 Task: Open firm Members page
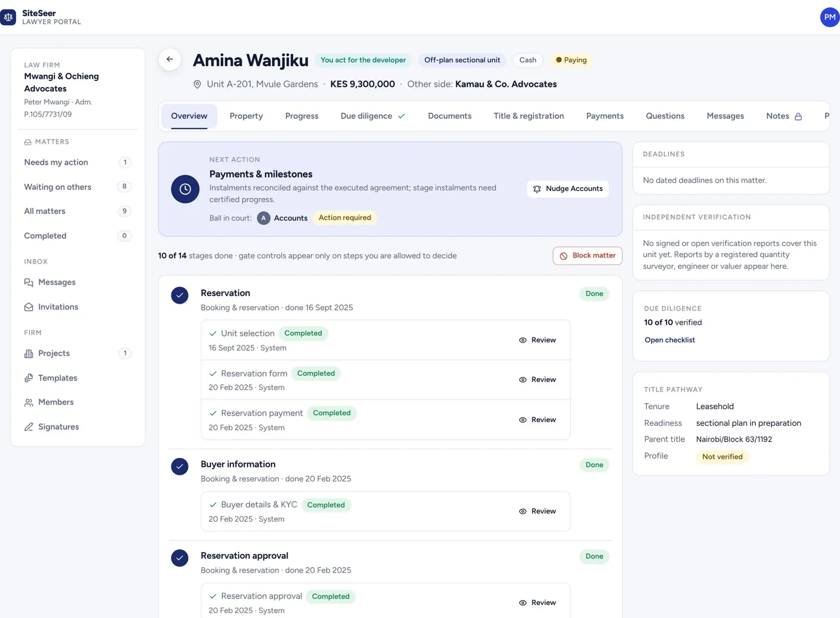(x=78, y=402)
